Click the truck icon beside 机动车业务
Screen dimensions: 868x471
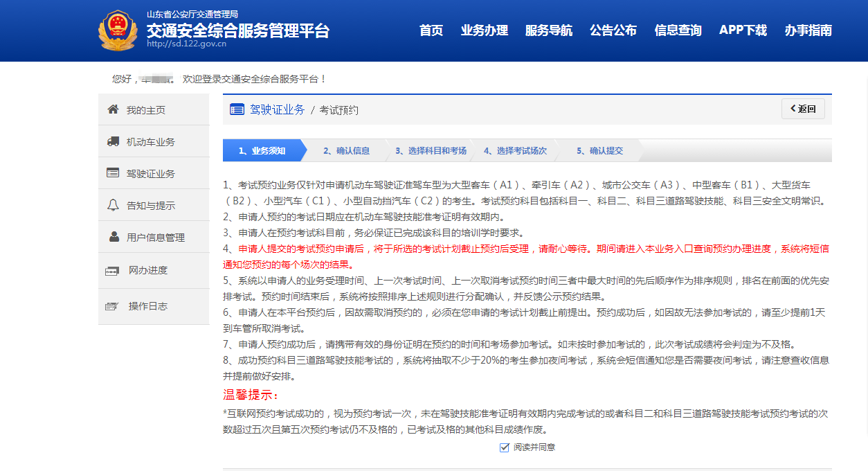pos(113,141)
